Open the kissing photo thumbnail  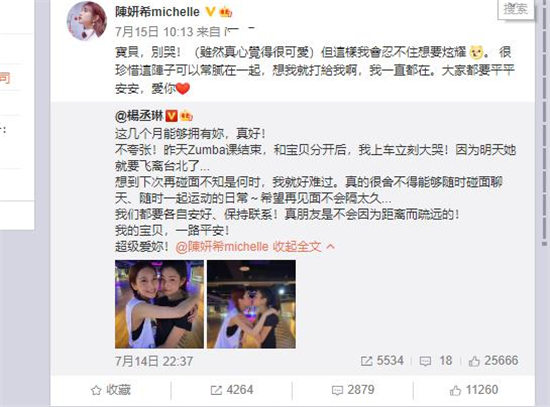pyautogui.click(x=251, y=304)
